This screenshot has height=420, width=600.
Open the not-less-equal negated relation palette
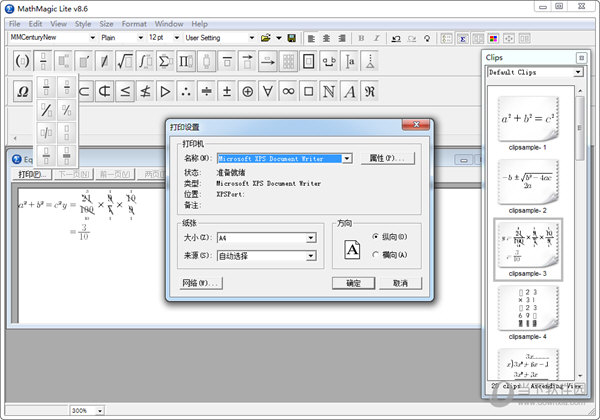[145, 91]
